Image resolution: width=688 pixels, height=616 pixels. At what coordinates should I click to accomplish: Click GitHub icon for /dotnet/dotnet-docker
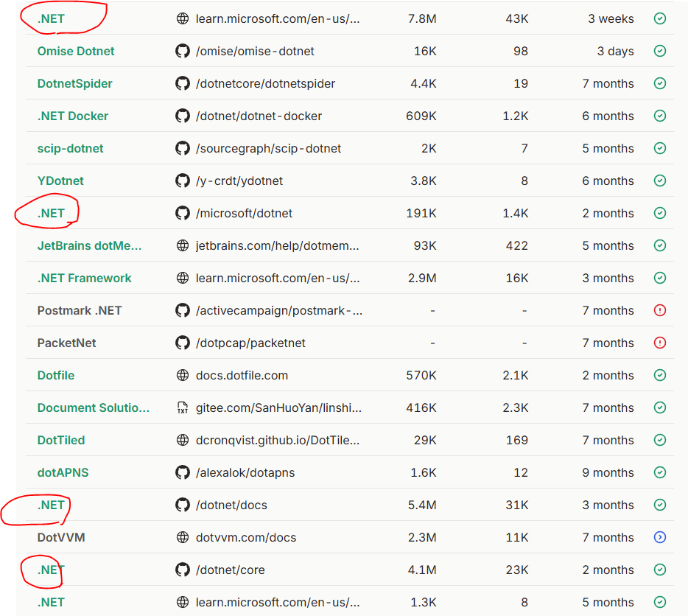click(x=183, y=116)
